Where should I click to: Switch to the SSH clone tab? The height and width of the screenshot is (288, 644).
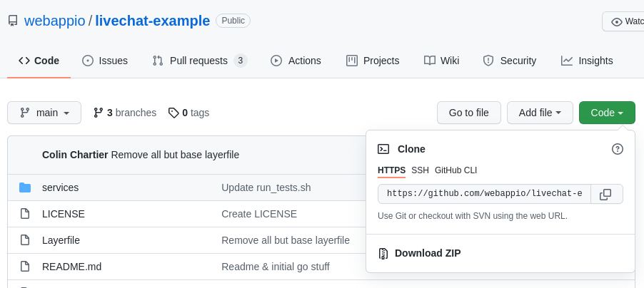pos(420,170)
